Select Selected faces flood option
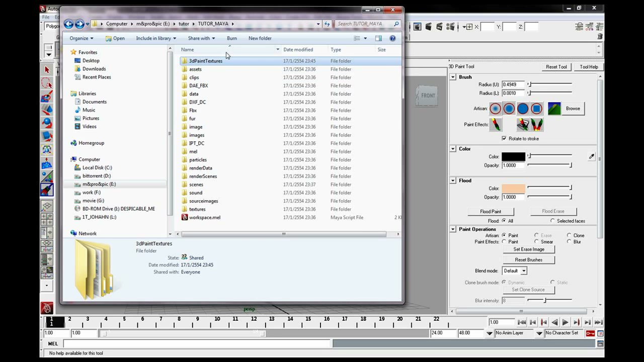The height and width of the screenshot is (362, 644). coord(552,221)
